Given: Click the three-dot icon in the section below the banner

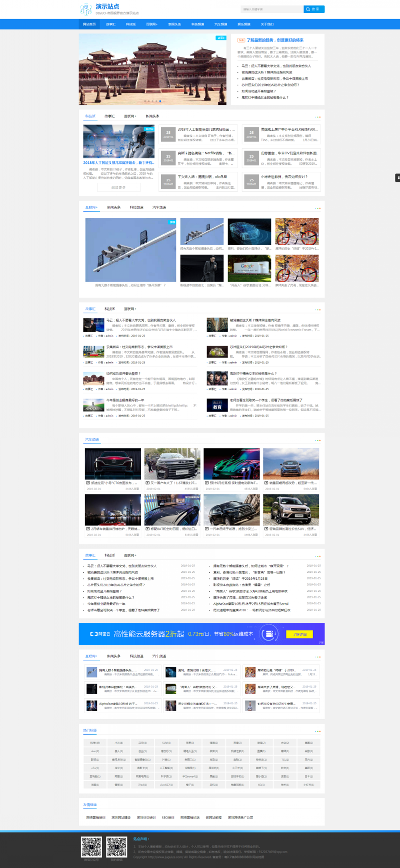Looking at the screenshot, I should point(317,657).
